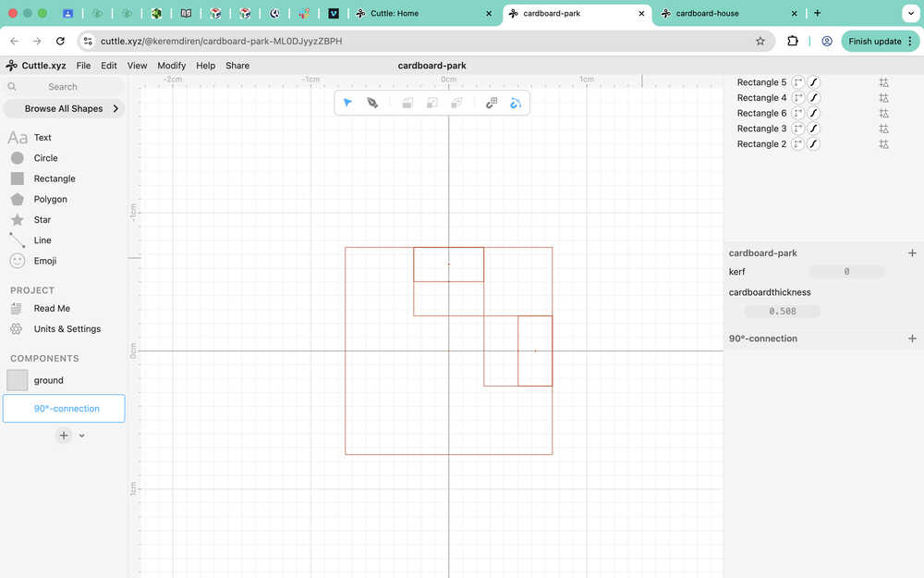Viewport: 924px width, 578px height.
Task: Click the cardboardthickness value field
Action: (x=782, y=312)
